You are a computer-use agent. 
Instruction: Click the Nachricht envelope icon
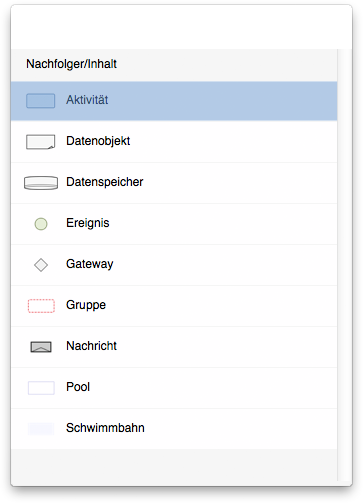point(41,347)
